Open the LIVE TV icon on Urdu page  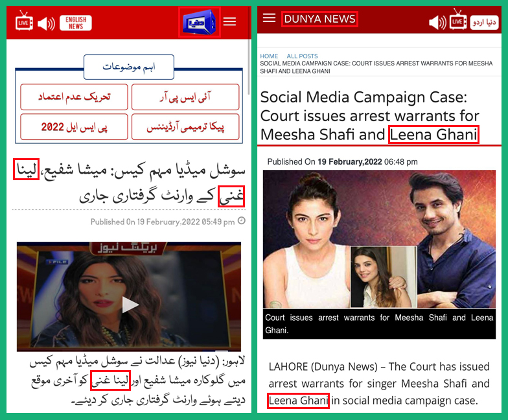click(x=24, y=21)
